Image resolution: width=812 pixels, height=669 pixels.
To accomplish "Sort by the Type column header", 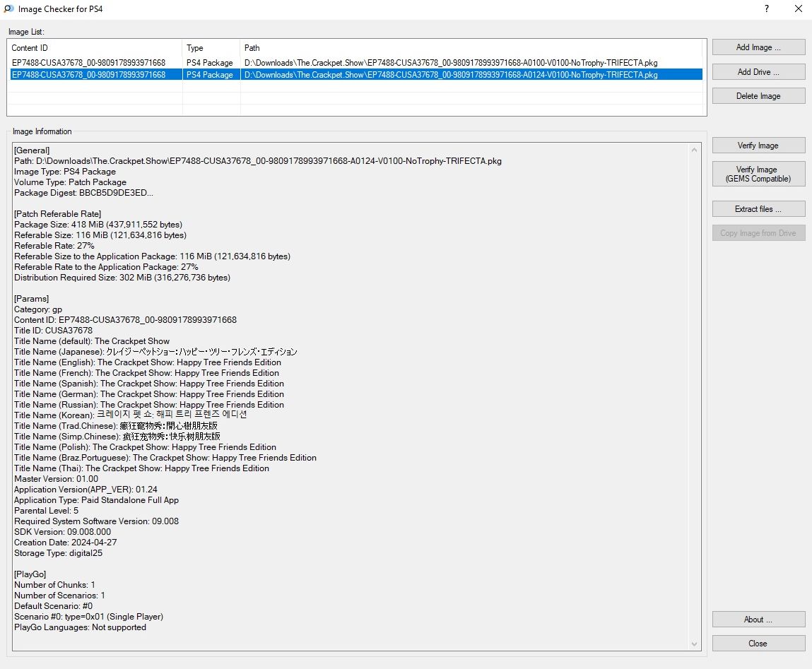I will click(211, 48).
